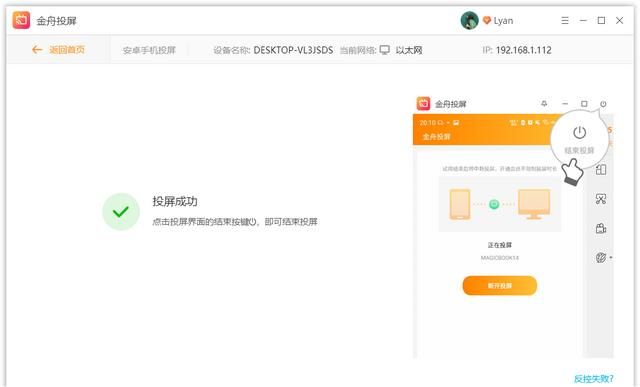Open the hamburger menu in title bar
Image resolution: width=640 pixels, height=387 pixels.
click(565, 20)
